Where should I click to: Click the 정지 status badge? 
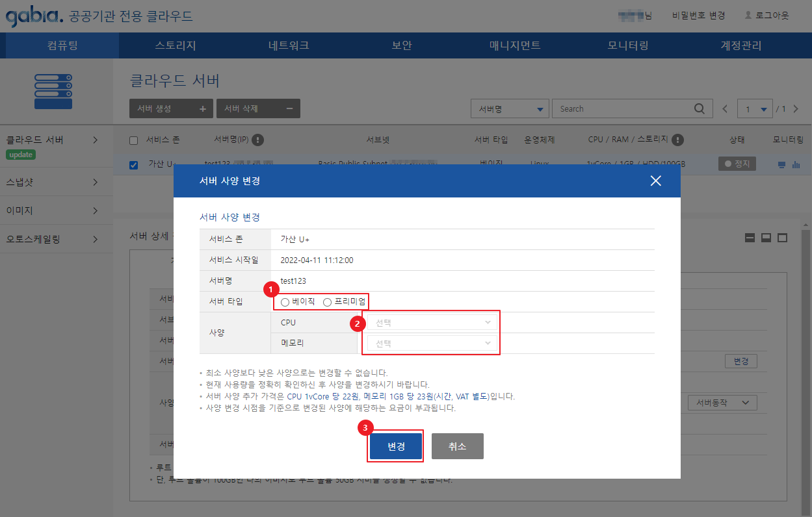click(x=737, y=164)
